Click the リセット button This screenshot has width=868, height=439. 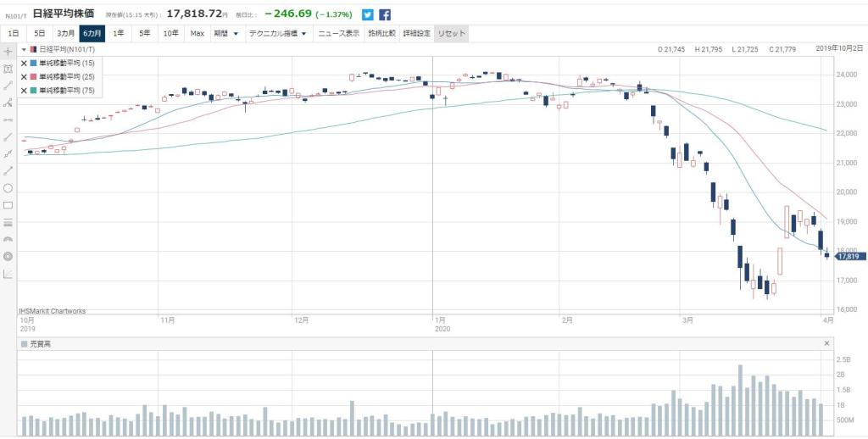(x=450, y=33)
